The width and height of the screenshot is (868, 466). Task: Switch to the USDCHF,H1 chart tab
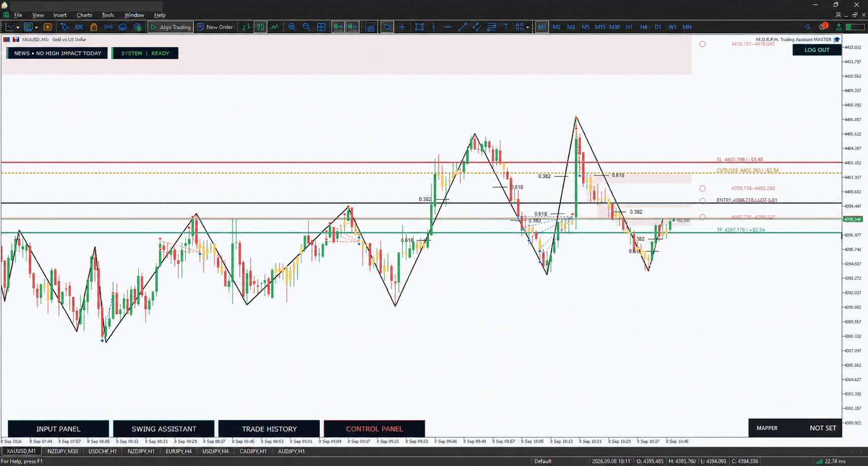103,451
